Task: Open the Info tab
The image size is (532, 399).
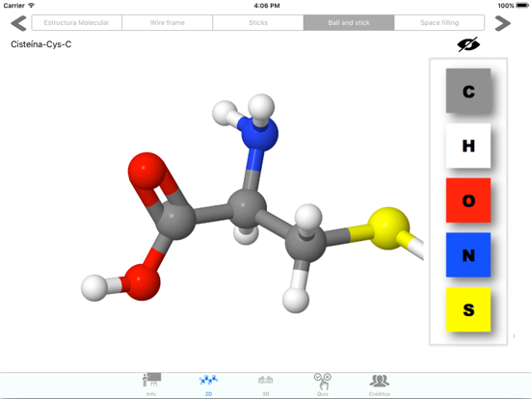Action: [151, 385]
